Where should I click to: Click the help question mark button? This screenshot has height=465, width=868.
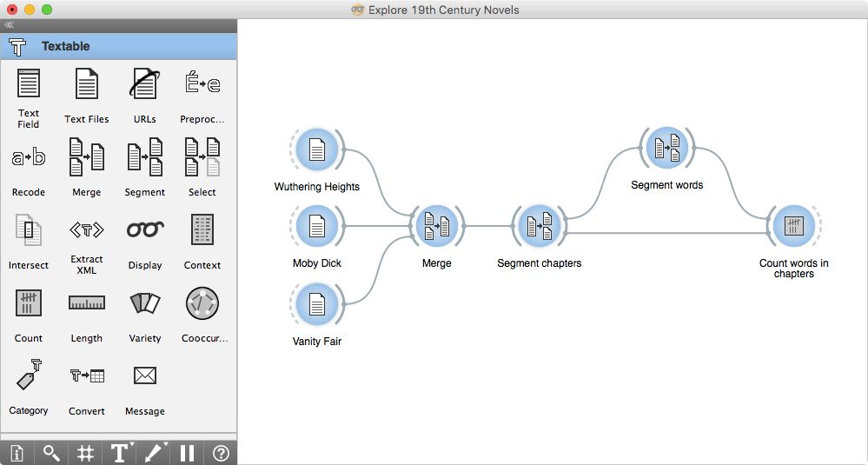click(221, 453)
